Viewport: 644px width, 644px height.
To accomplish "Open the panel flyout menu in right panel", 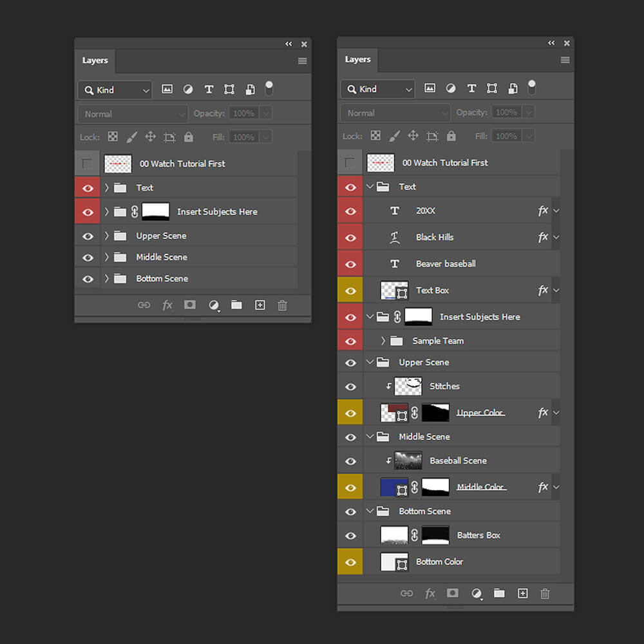I will 565,60.
